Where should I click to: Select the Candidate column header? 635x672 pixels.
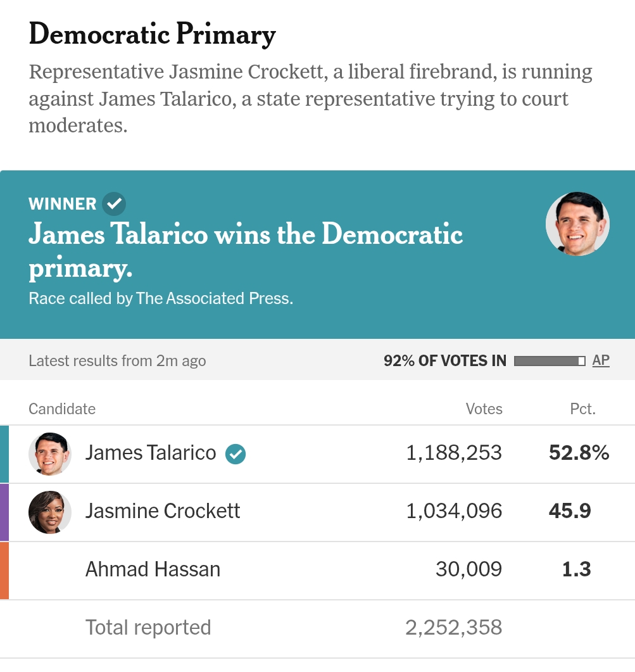pos(62,409)
